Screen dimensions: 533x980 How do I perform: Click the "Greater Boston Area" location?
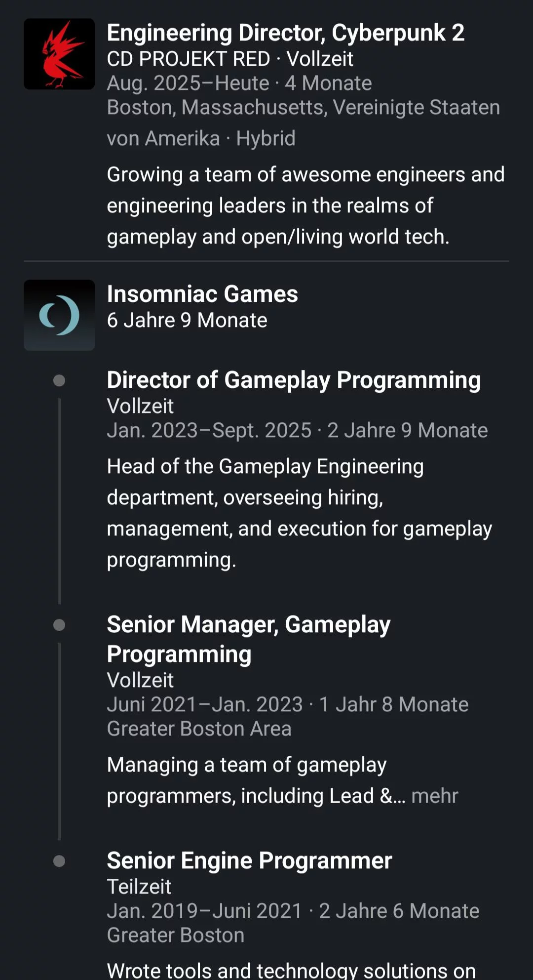(x=199, y=729)
